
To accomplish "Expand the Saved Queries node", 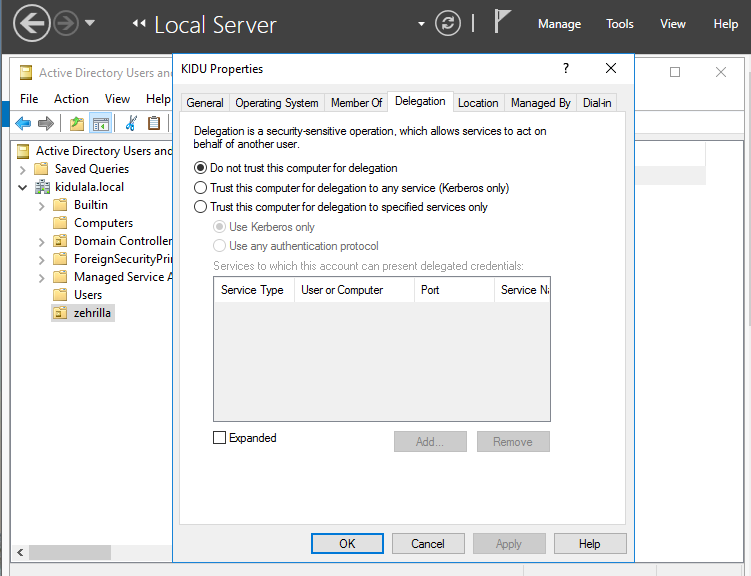I will click(x=23, y=169).
